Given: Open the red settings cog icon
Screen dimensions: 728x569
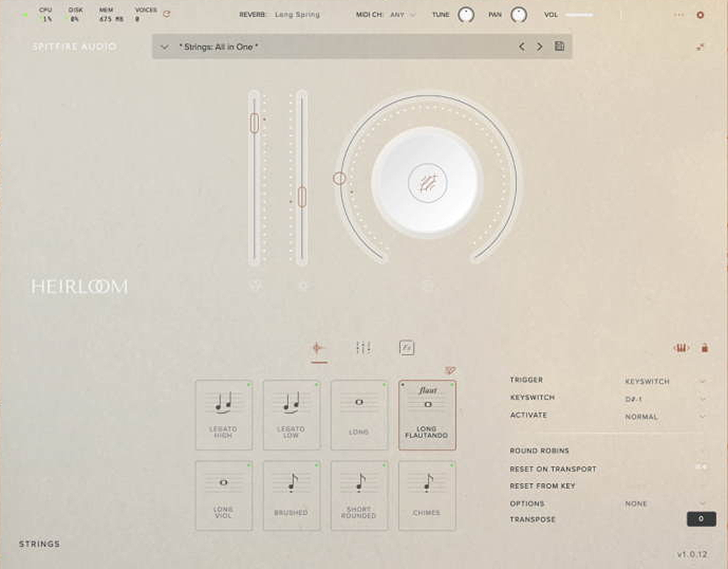Looking at the screenshot, I should pos(700,15).
